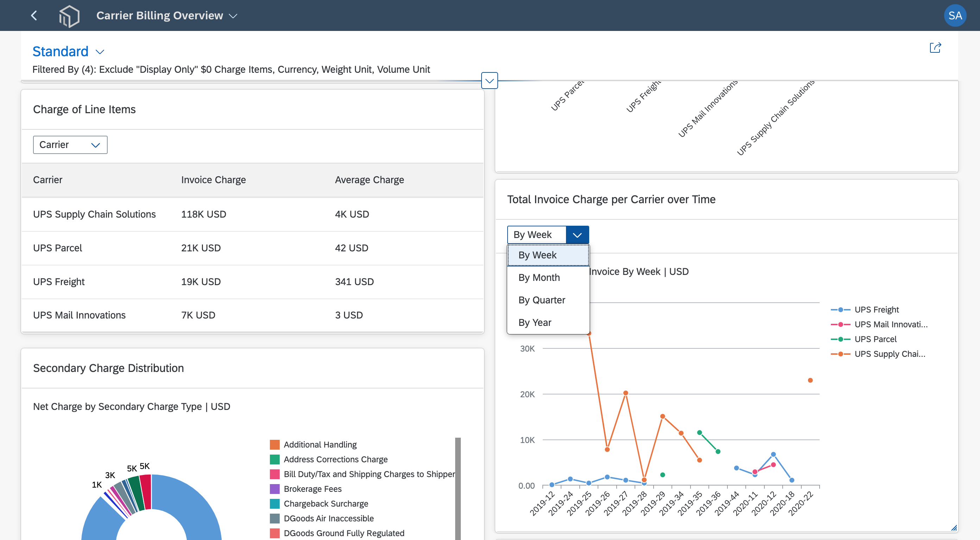Click the resize handle of time chart card
Image resolution: width=980 pixels, height=540 pixels.
click(x=954, y=527)
